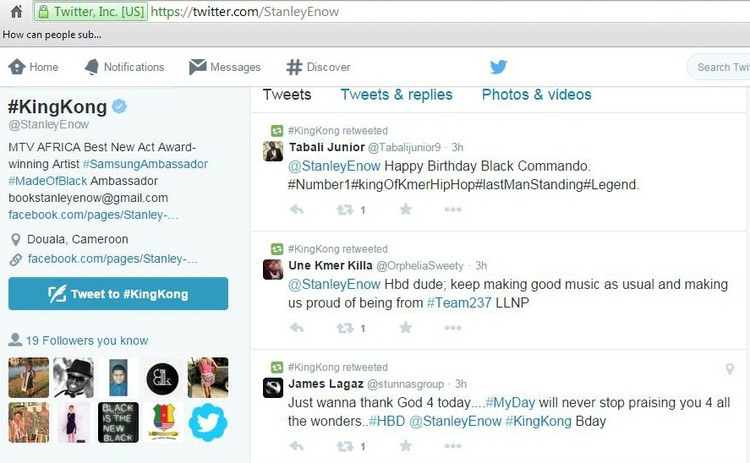Open facebook.com/pages/Stanley link in the bio text
This screenshot has width=750, height=463.
coord(93,215)
